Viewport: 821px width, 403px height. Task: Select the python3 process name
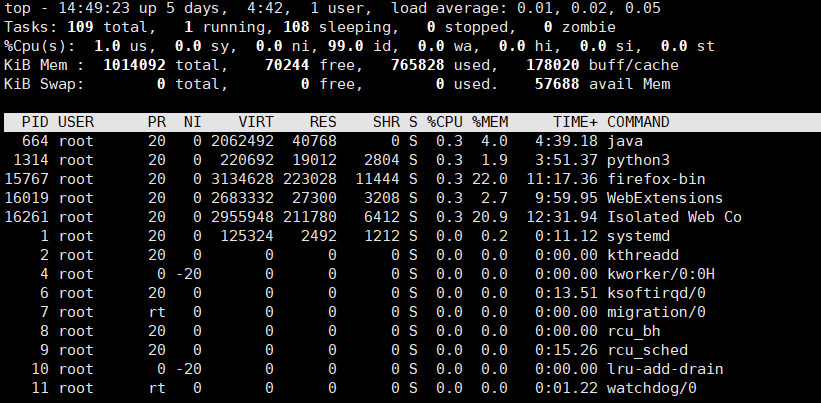coord(638,160)
